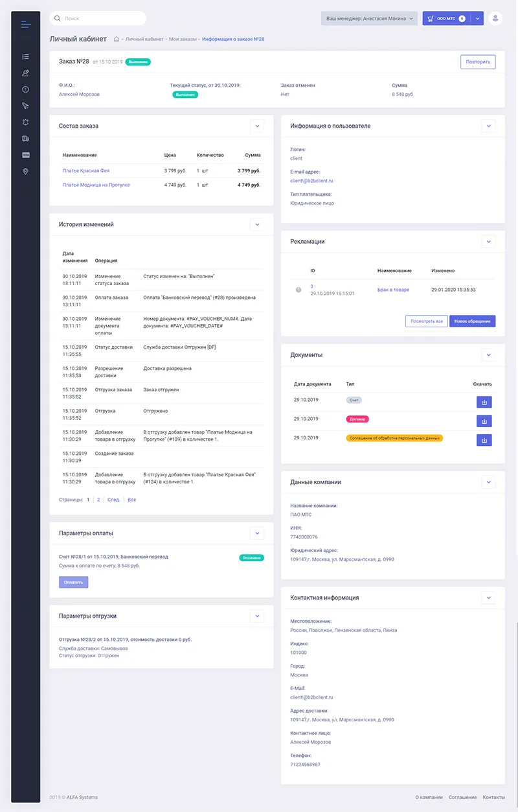Viewport: 518px width, 812px height.
Task: Expand the cart company dropdown arrow
Action: coord(478,19)
